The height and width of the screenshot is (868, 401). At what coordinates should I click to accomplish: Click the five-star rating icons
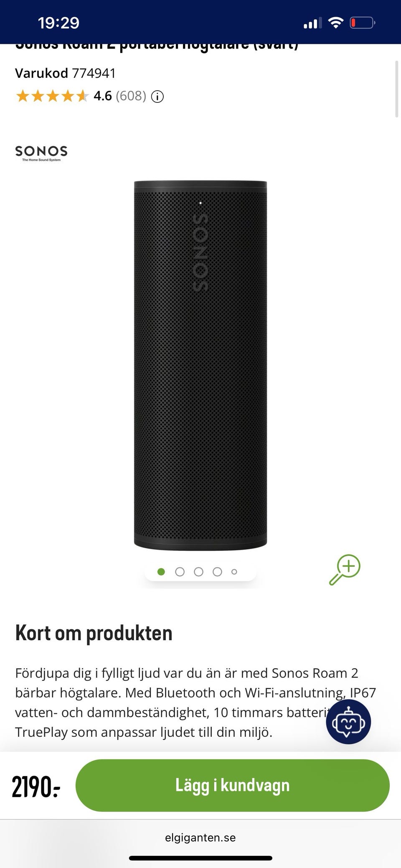click(52, 96)
